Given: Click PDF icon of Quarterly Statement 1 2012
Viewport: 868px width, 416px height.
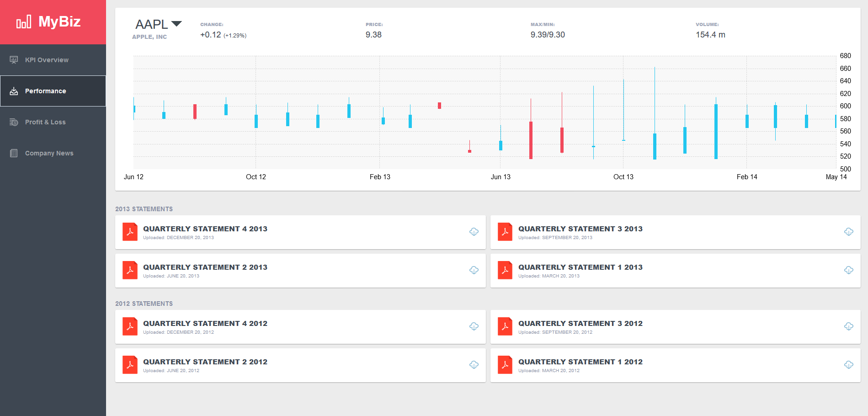Looking at the screenshot, I should click(x=505, y=365).
